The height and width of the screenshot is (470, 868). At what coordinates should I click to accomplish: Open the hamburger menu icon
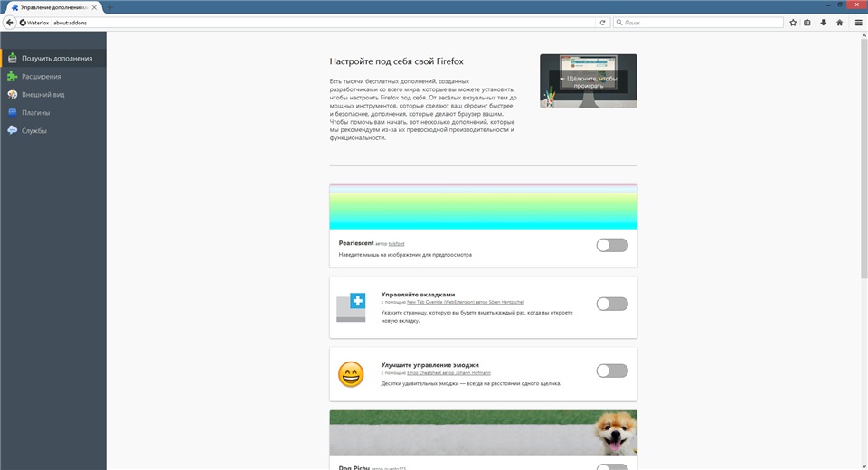tap(859, 23)
